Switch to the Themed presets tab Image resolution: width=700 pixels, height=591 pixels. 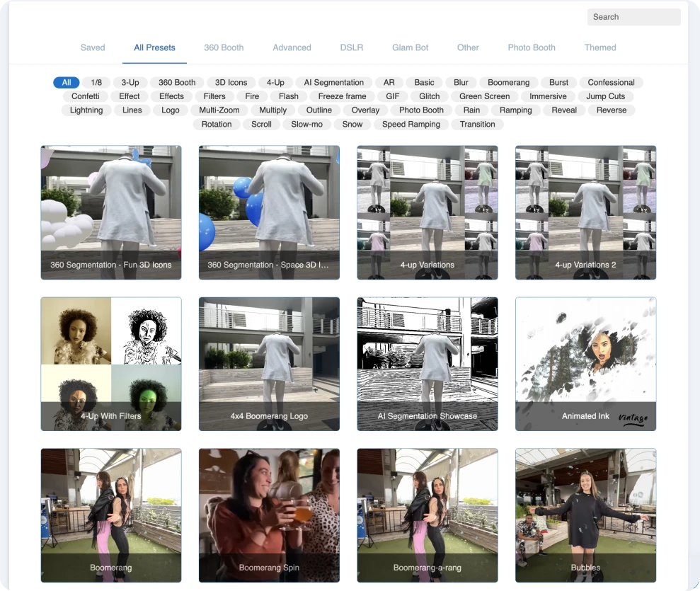[x=600, y=47]
